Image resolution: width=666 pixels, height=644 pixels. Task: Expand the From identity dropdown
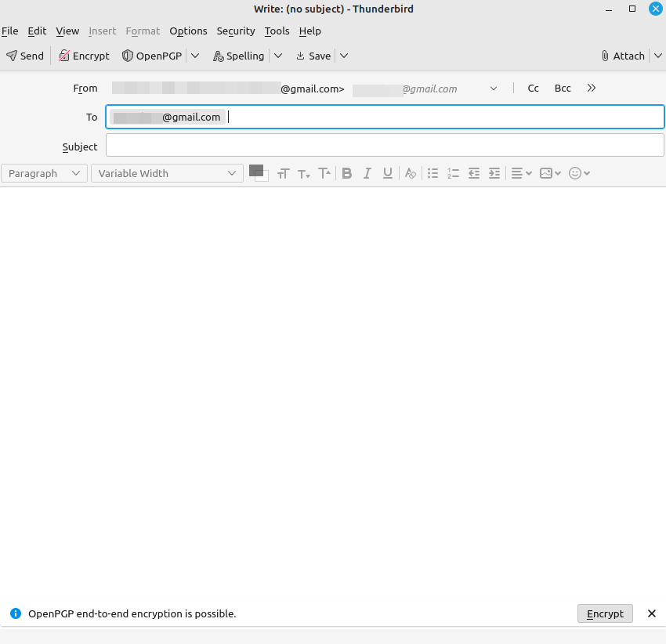click(494, 89)
